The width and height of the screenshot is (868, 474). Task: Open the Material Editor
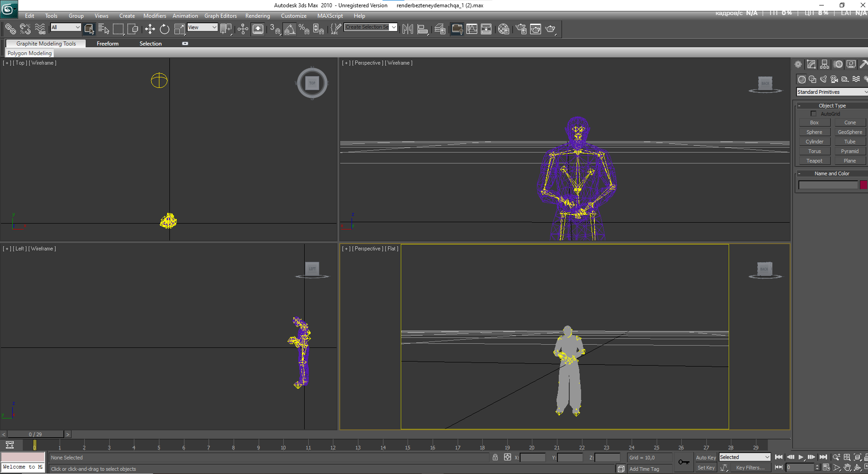(503, 29)
